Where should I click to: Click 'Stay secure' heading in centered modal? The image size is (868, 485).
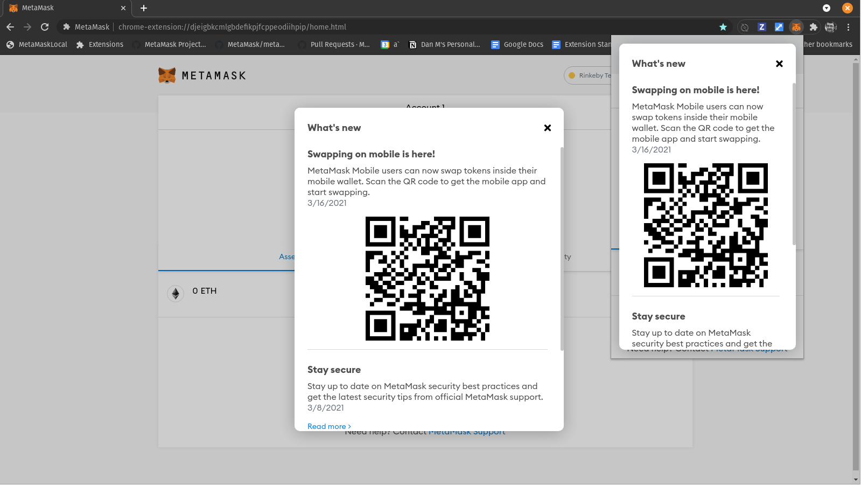tap(334, 370)
